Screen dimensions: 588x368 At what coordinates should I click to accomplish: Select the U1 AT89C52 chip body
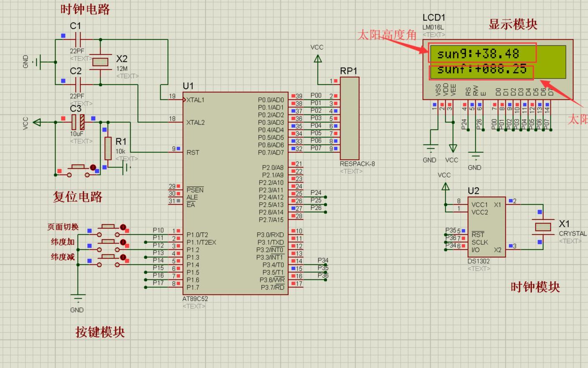235,193
